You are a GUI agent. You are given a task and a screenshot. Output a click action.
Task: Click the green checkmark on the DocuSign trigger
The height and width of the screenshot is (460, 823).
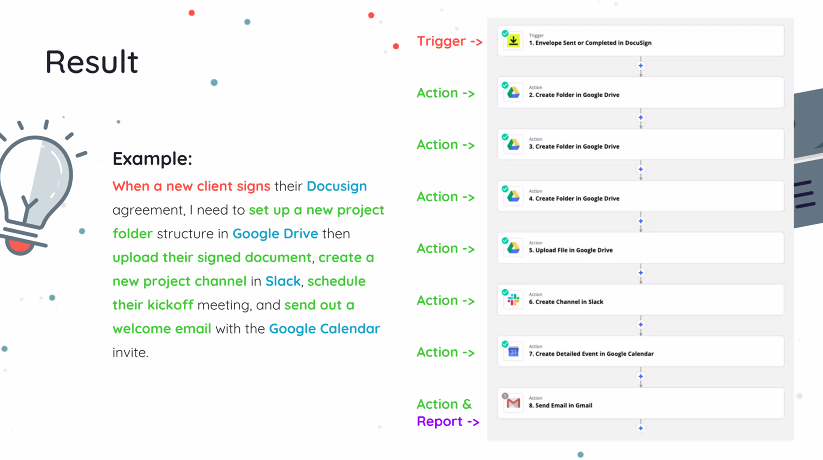click(505, 31)
